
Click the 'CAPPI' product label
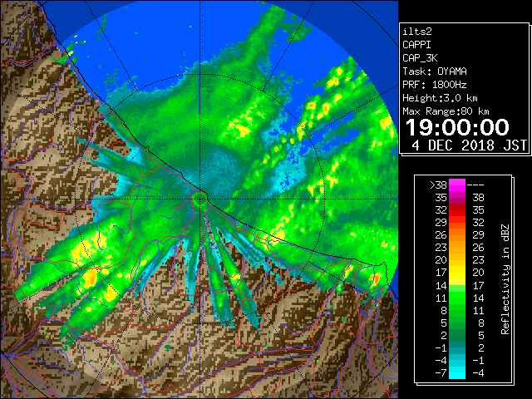(x=416, y=45)
